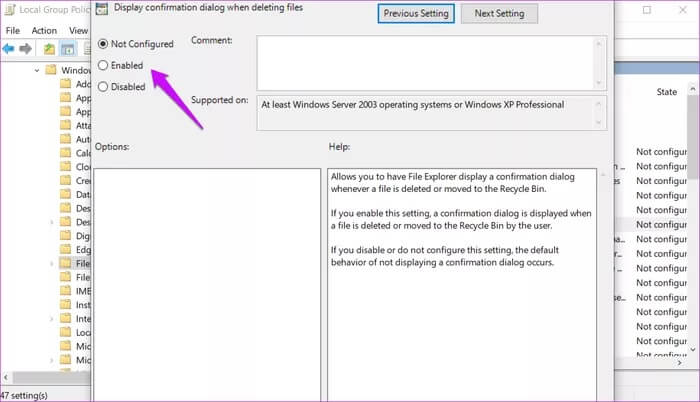Click the settings list scroll-right arrow
The height and width of the screenshot is (402, 700).
[x=680, y=363]
